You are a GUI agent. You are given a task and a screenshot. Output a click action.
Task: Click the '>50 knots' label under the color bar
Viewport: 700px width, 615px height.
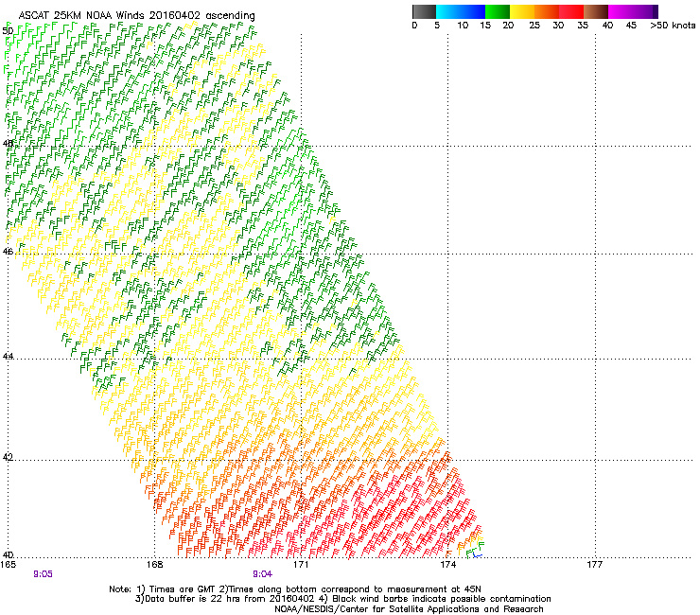tap(673, 26)
